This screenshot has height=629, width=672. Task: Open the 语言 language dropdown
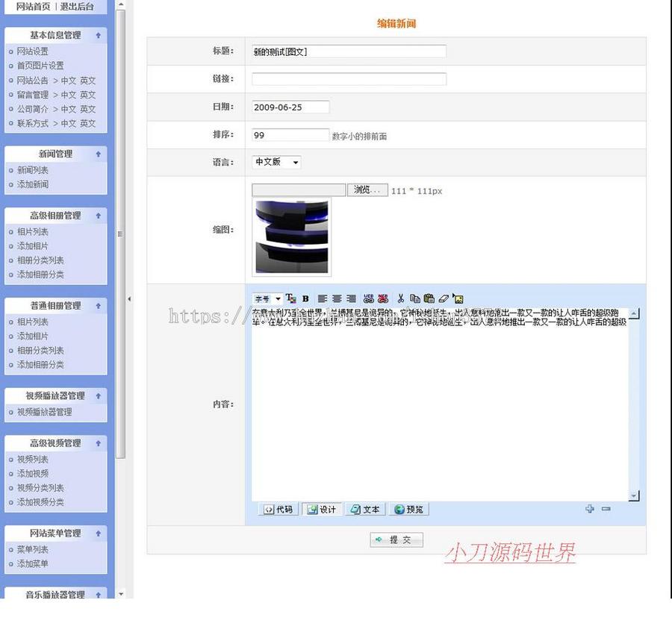click(x=276, y=162)
